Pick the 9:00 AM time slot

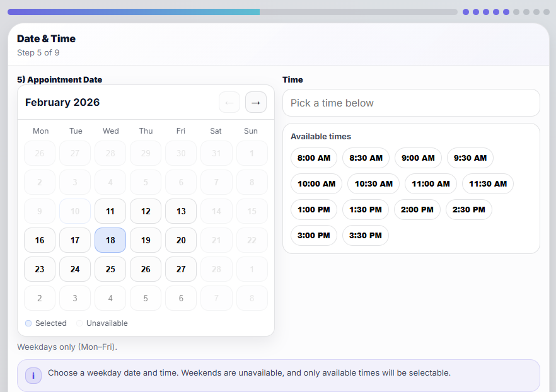pyautogui.click(x=418, y=158)
